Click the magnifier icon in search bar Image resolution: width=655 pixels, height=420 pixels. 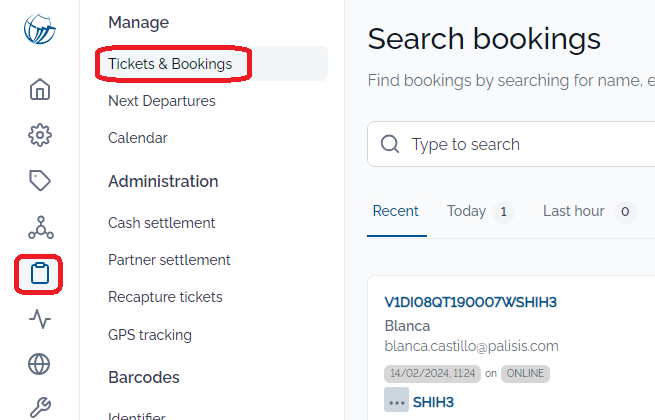coord(390,144)
